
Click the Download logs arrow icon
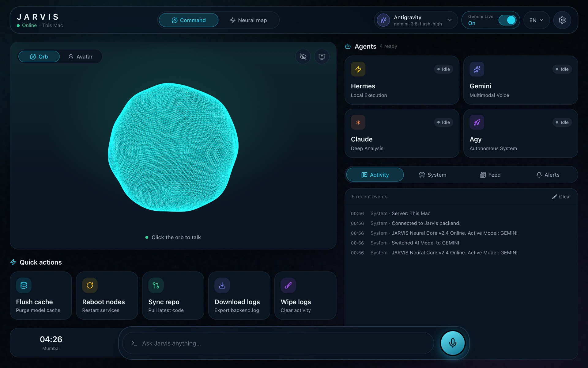222,286
